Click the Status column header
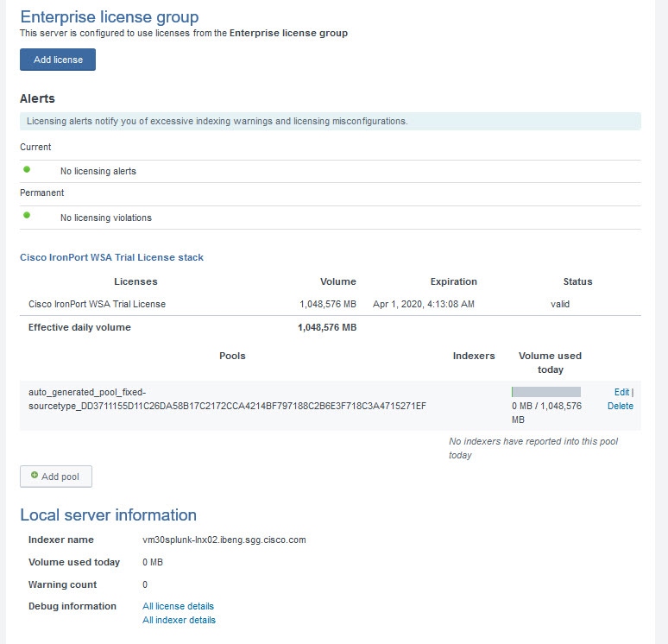The height and width of the screenshot is (644, 668). (x=577, y=281)
